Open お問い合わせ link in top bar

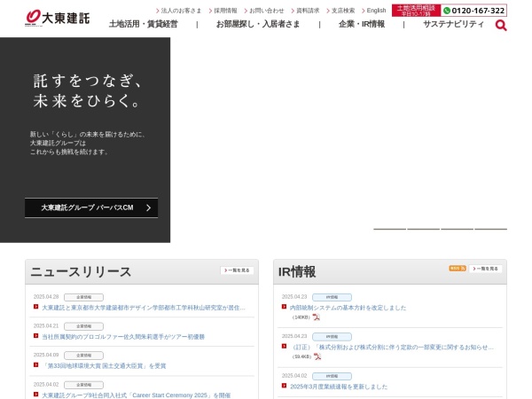click(264, 11)
